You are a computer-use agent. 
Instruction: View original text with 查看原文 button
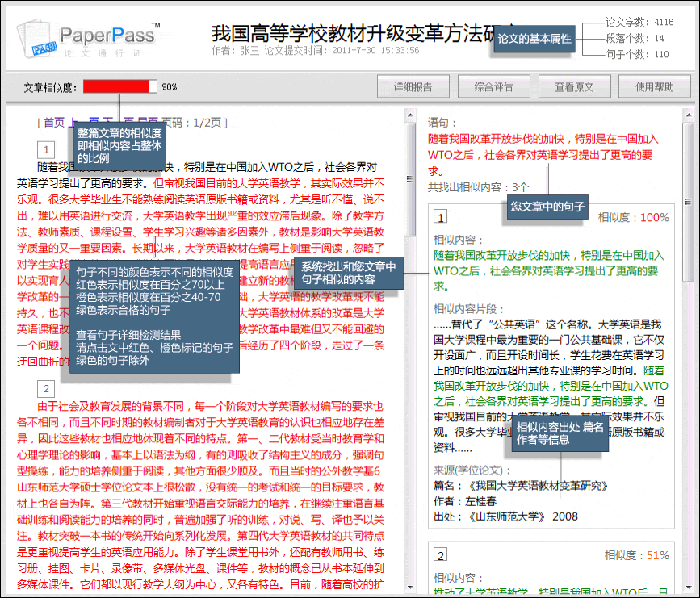(x=574, y=86)
